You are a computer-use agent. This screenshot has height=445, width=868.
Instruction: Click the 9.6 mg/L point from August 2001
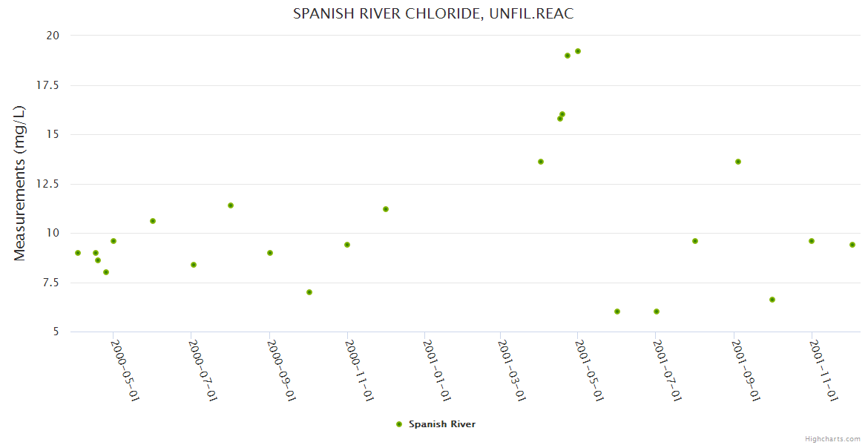tap(695, 241)
